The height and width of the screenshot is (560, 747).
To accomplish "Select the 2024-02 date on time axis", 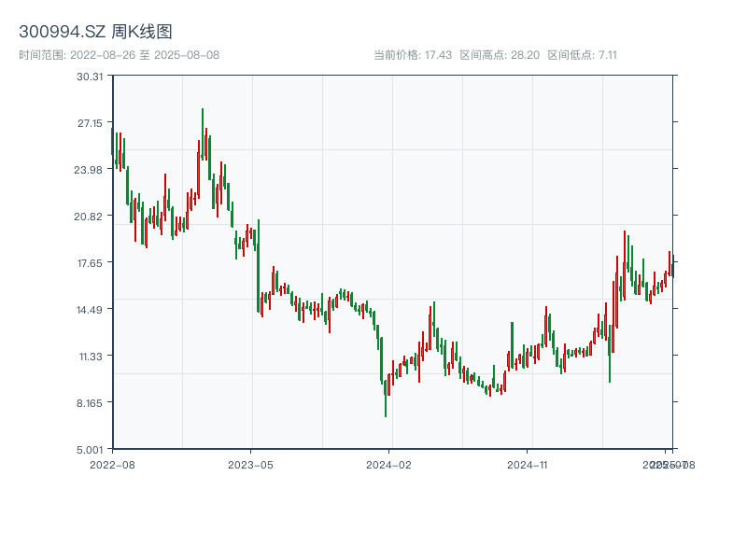I will (389, 464).
